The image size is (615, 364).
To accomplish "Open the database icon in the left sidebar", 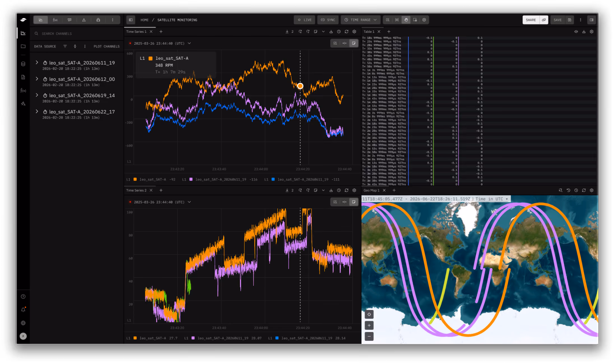I will [23, 64].
